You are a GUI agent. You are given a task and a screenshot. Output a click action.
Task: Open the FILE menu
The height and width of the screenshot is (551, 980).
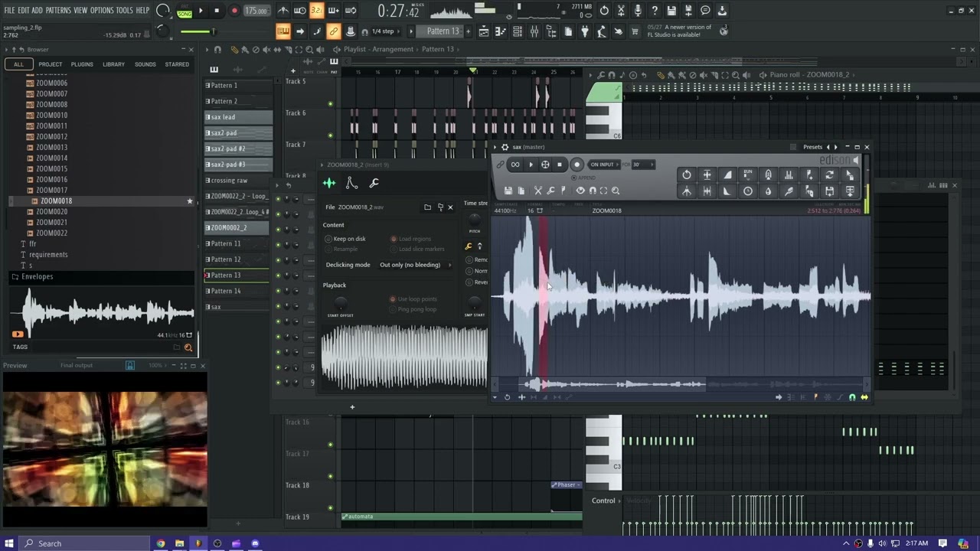[10, 11]
